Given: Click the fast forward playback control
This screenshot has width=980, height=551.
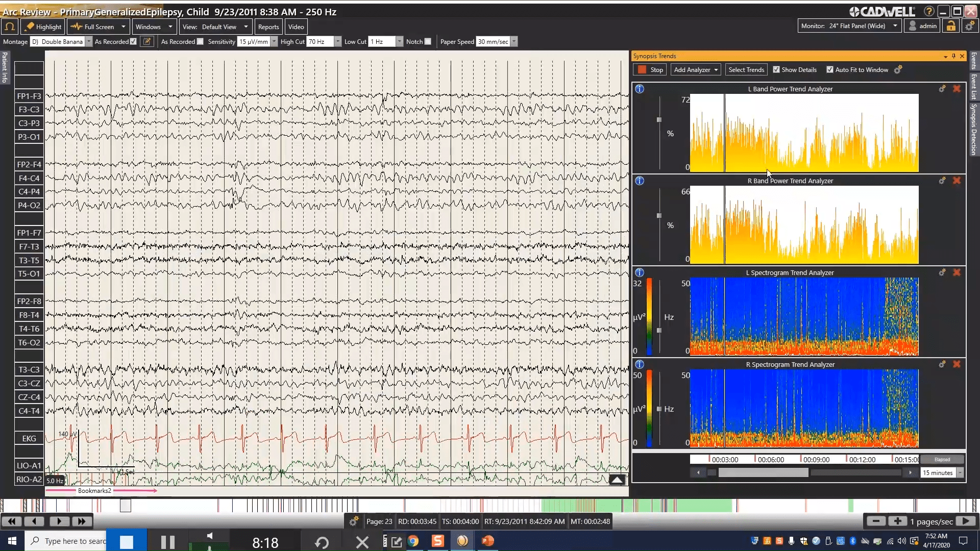Looking at the screenshot, I should pyautogui.click(x=81, y=521).
